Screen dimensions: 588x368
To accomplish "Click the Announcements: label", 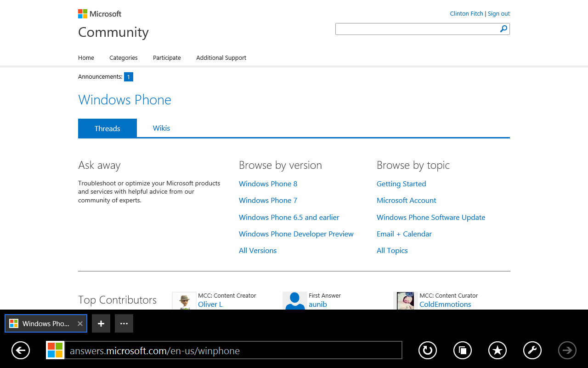I will (x=100, y=76).
